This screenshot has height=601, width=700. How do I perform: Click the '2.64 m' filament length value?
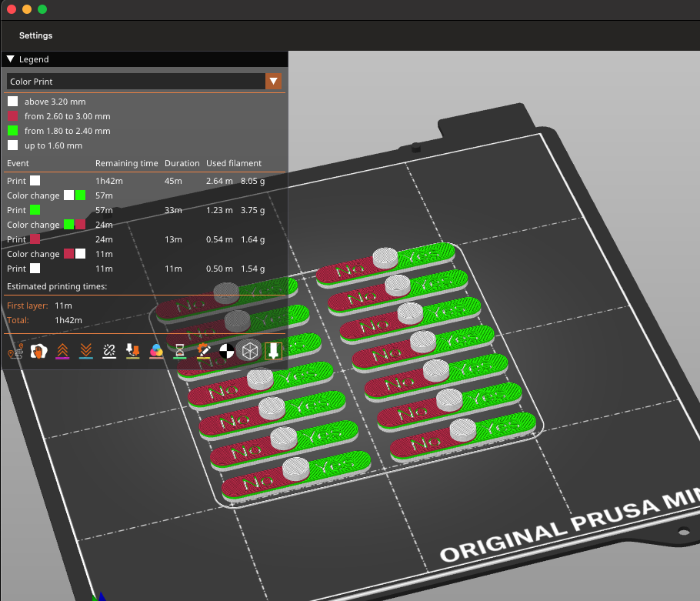(219, 181)
